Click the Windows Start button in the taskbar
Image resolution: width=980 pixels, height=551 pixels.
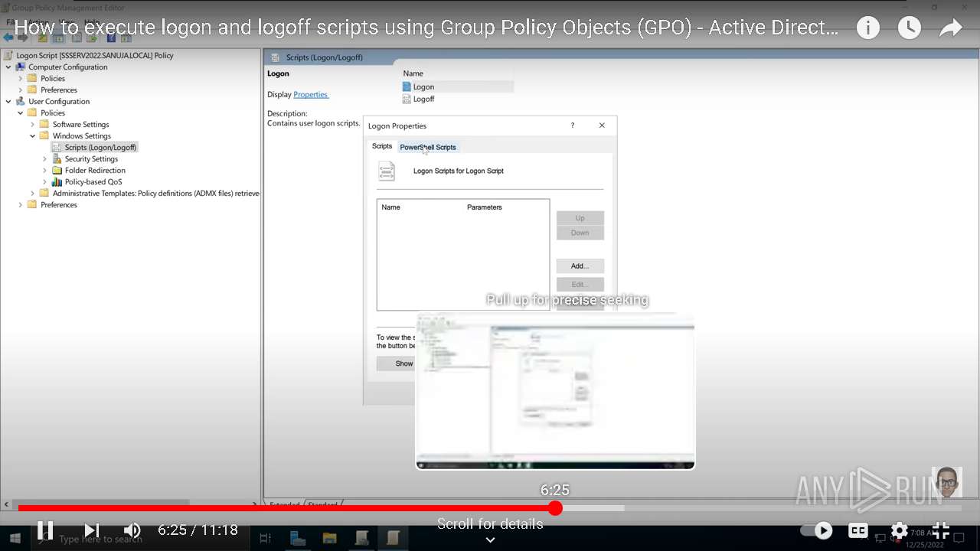pyautogui.click(x=15, y=539)
